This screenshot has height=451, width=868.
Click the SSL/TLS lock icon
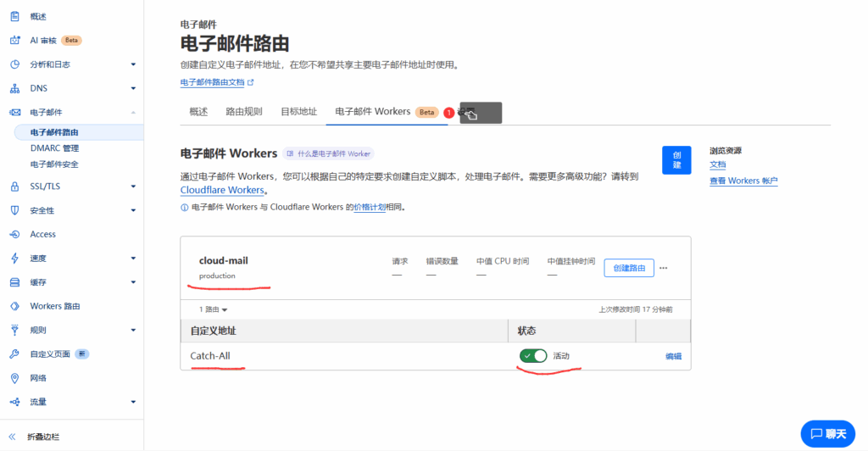[x=14, y=187]
